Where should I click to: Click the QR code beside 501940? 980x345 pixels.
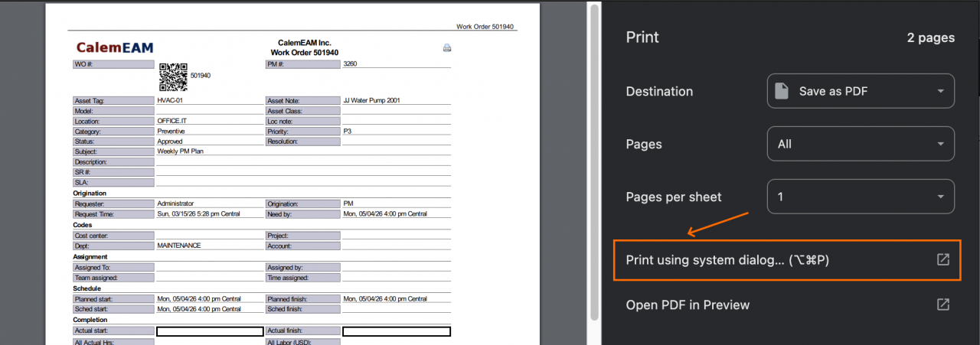coord(173,76)
